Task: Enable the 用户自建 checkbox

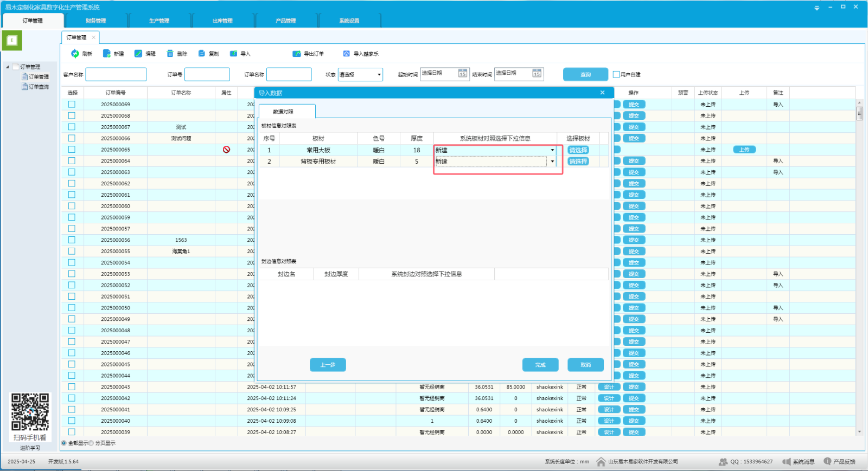Action: pos(616,74)
